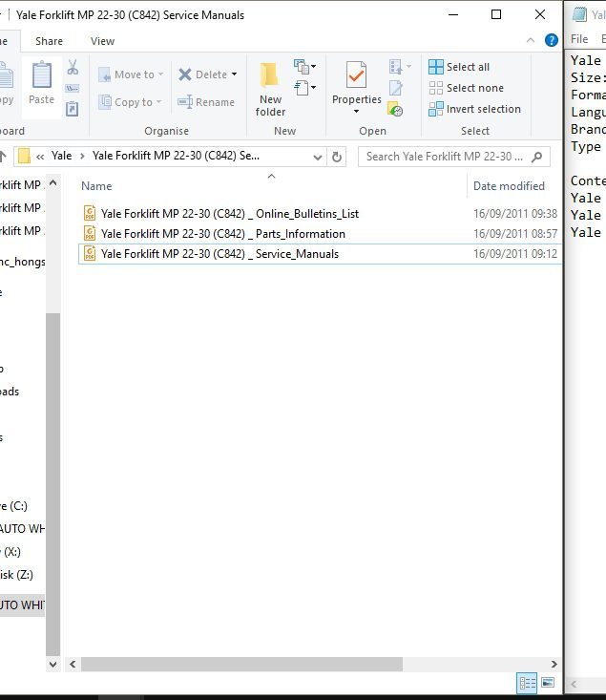
Task: Open File menu in Notepad window
Action: click(579, 39)
